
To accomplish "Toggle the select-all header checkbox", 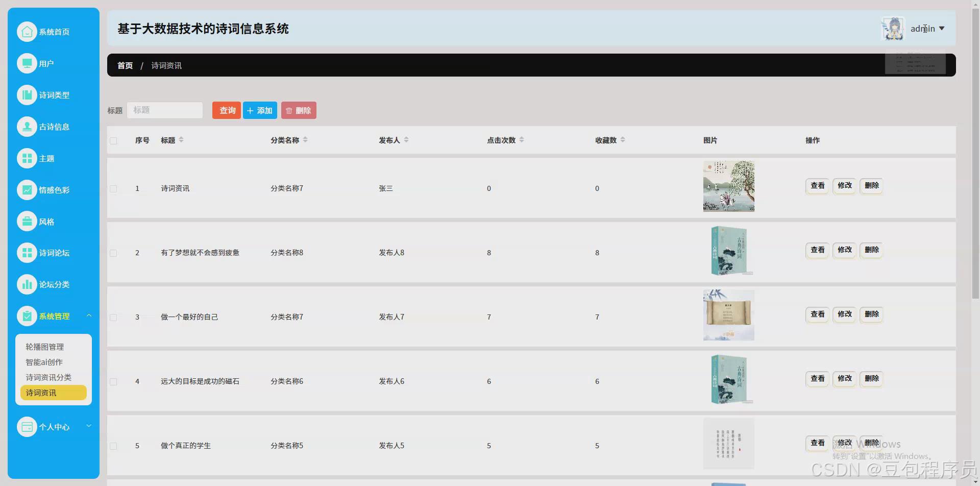I will click(x=113, y=141).
